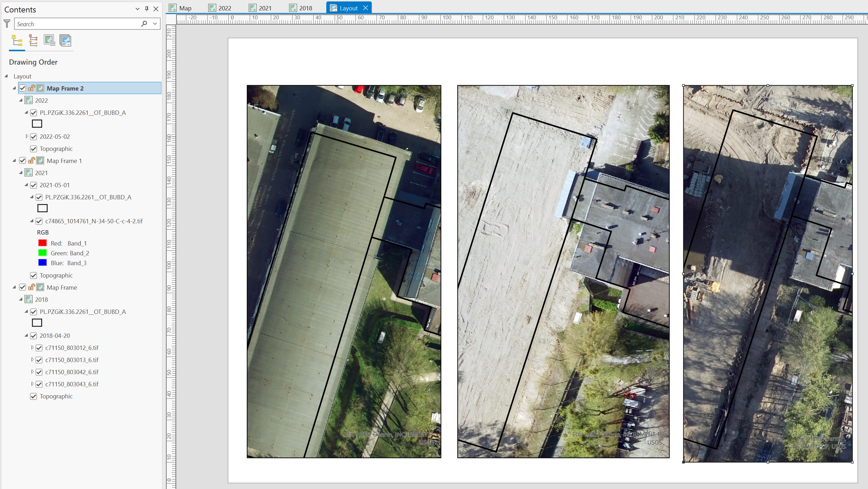The image size is (868, 489).
Task: Open the symbol under the 2018 OT_BUBD_A layer
Action: coord(37,323)
